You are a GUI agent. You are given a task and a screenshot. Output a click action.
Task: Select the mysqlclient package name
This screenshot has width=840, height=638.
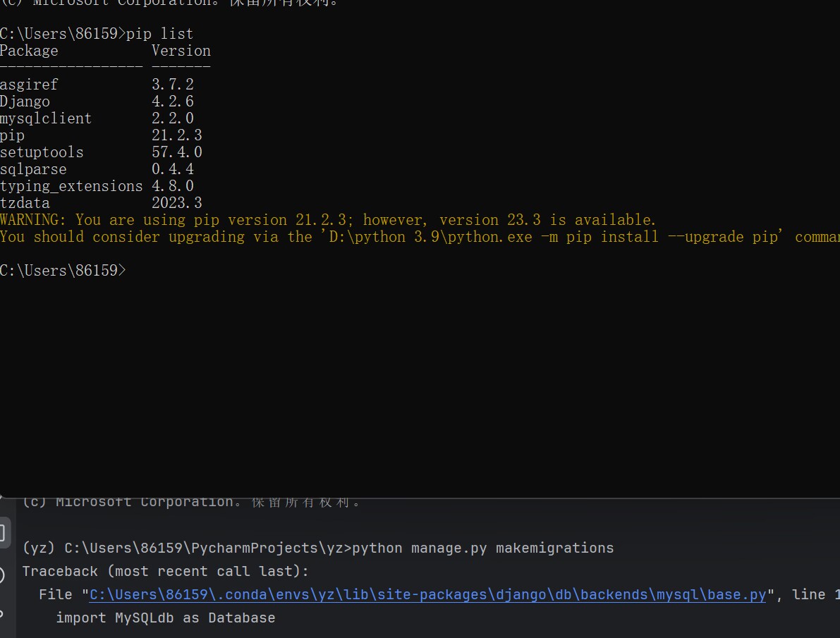(46, 118)
